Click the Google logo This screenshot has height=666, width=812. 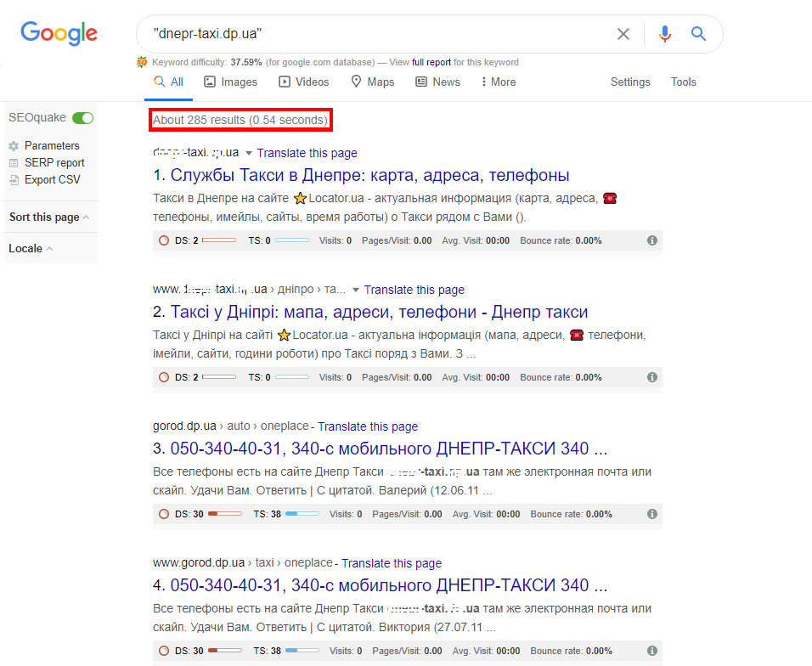[59, 33]
